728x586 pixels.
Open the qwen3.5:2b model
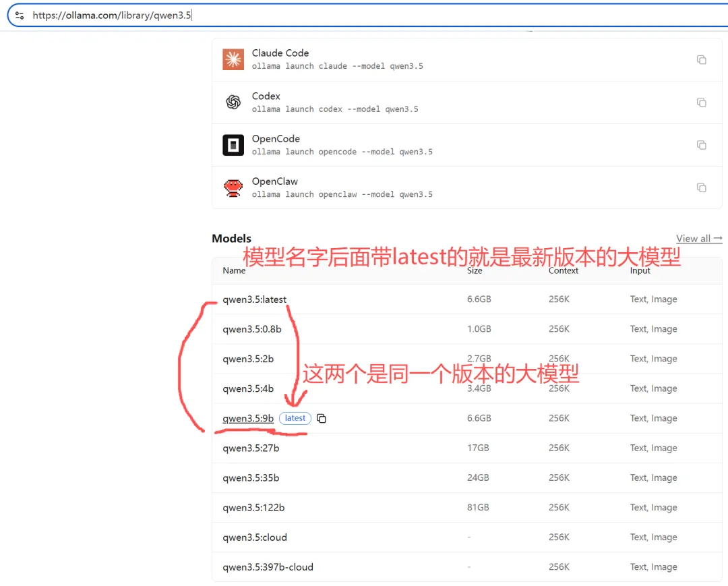point(248,359)
